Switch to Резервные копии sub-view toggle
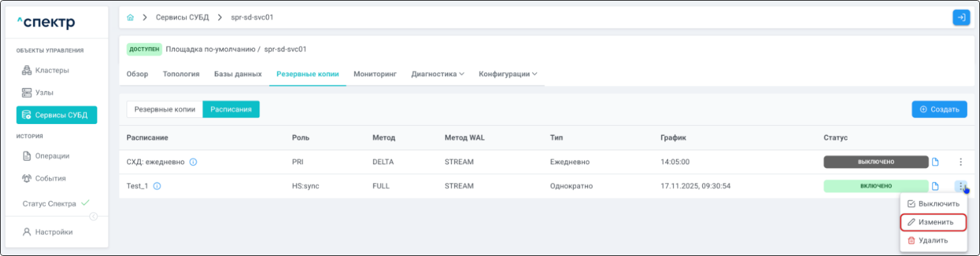Screen dimensions: 980x256 coord(164,109)
